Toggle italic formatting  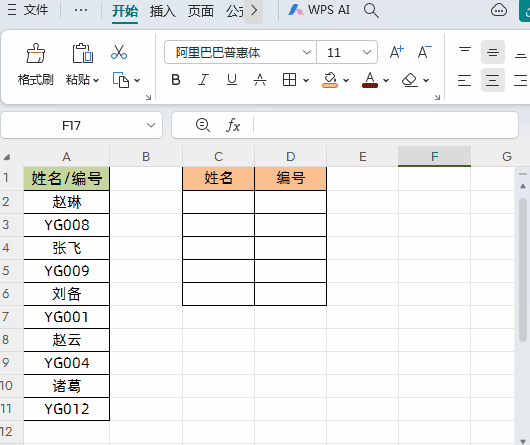click(x=203, y=80)
